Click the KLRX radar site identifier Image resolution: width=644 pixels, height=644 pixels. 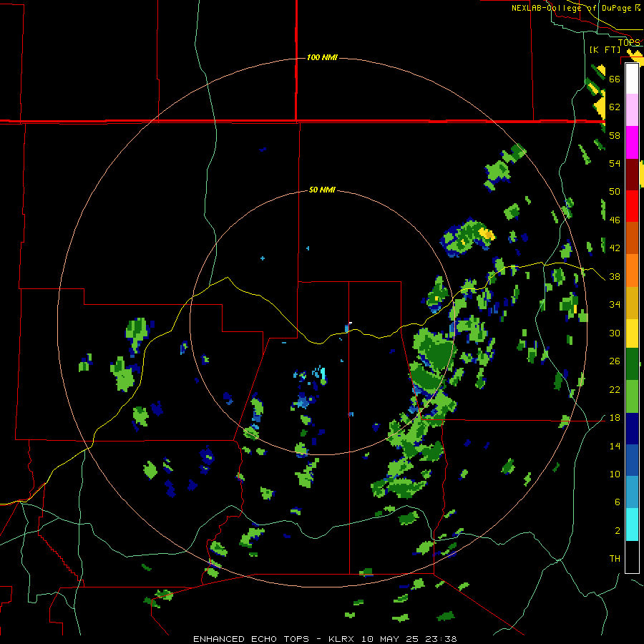343,639
